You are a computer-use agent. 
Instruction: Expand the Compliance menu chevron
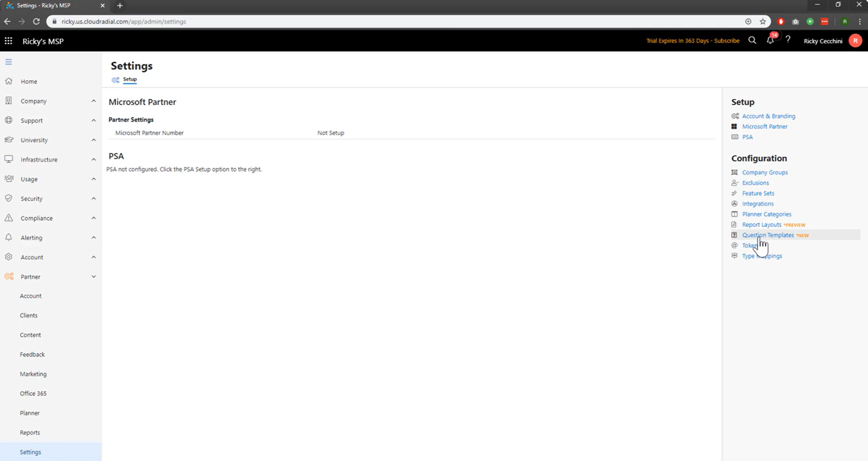coord(94,218)
